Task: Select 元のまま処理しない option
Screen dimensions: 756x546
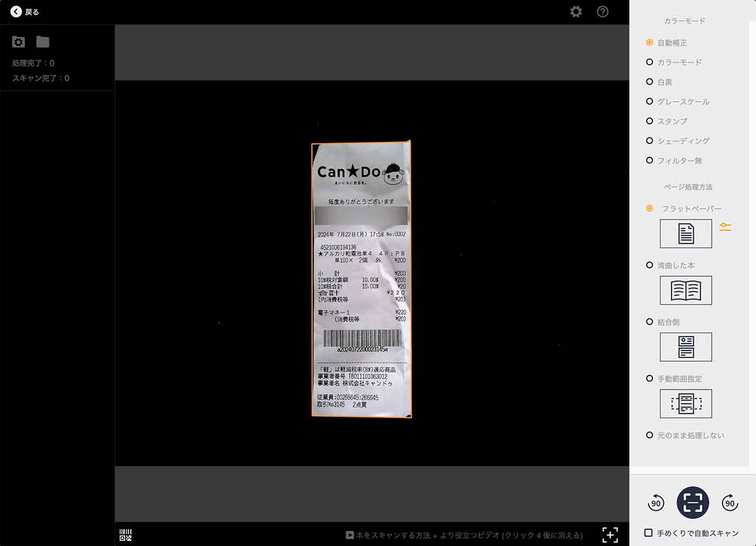Action: pos(685,435)
